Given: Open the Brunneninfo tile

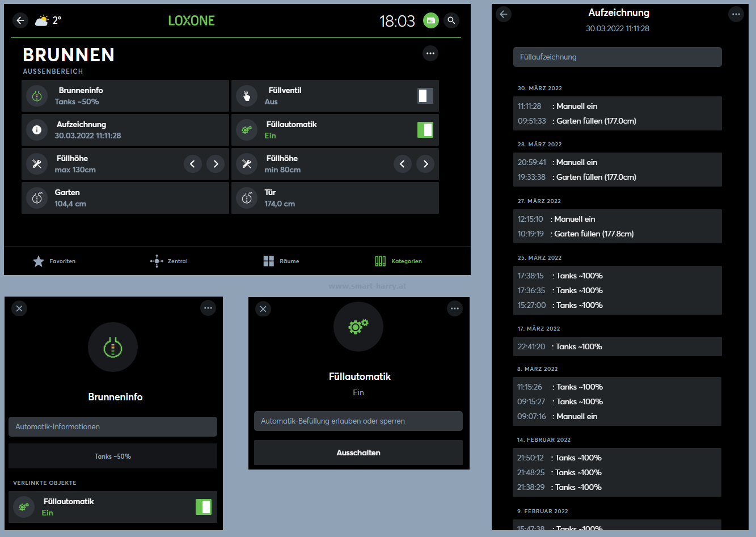Looking at the screenshot, I should pyautogui.click(x=125, y=96).
